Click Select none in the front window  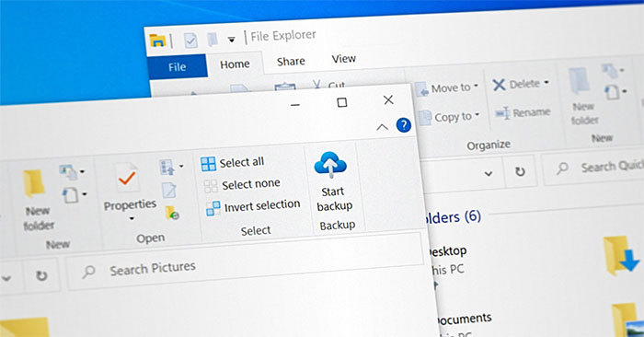(x=242, y=185)
